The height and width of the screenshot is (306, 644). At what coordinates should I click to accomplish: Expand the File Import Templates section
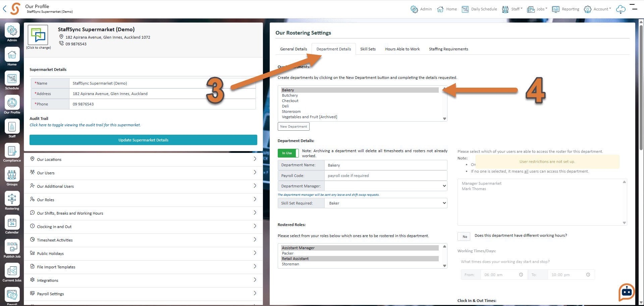click(x=143, y=267)
